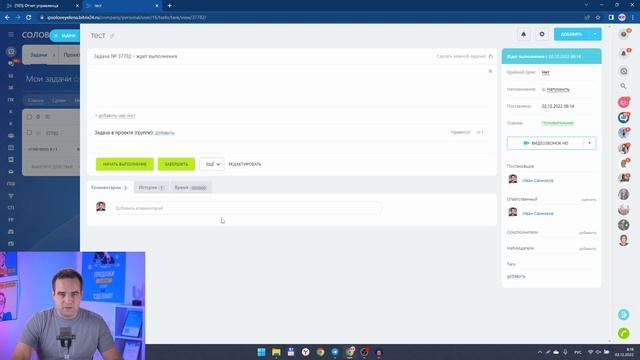Screen dimensions: 640x360
Task: Click the clock icon in right bar
Action: (623, 71)
